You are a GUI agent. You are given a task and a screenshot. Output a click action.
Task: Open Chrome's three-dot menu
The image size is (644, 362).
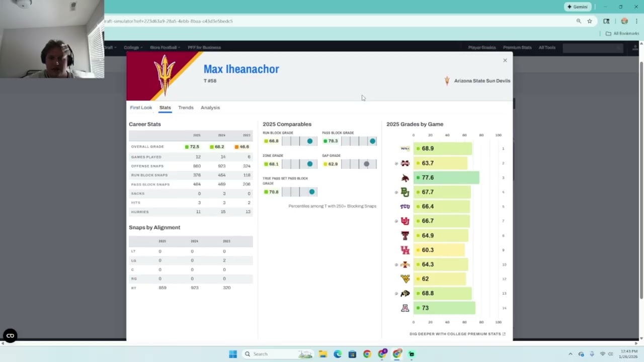pos(636,21)
